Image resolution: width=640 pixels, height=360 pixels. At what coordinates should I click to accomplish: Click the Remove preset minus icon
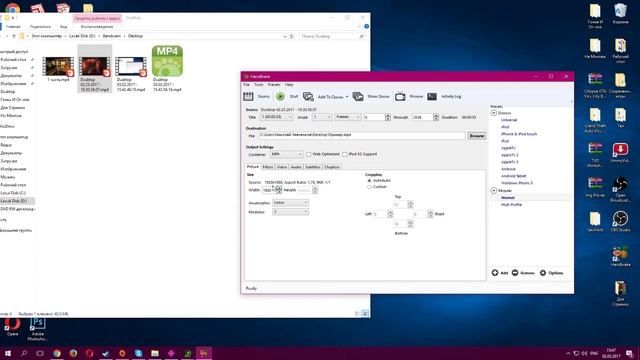tap(515, 273)
